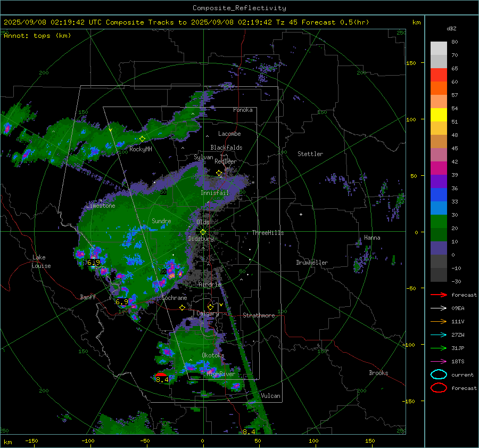Screen dimensions: 479x448
Task: Click the 'Forecast 0.5(hr)' header text
Action: [335, 22]
